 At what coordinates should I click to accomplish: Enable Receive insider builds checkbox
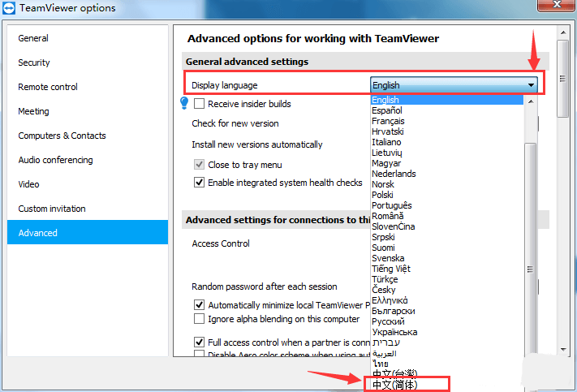(199, 103)
